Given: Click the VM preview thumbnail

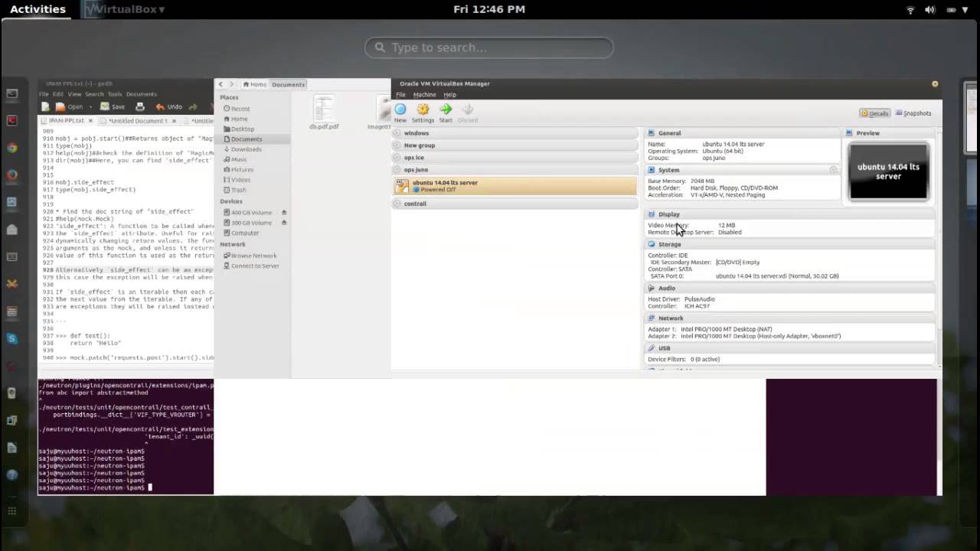Looking at the screenshot, I should tap(888, 171).
